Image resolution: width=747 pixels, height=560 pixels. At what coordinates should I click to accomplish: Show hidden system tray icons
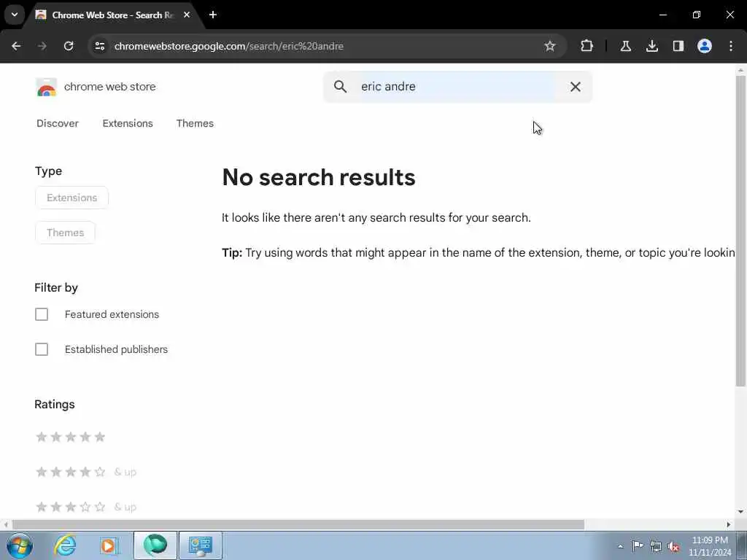tap(620, 546)
